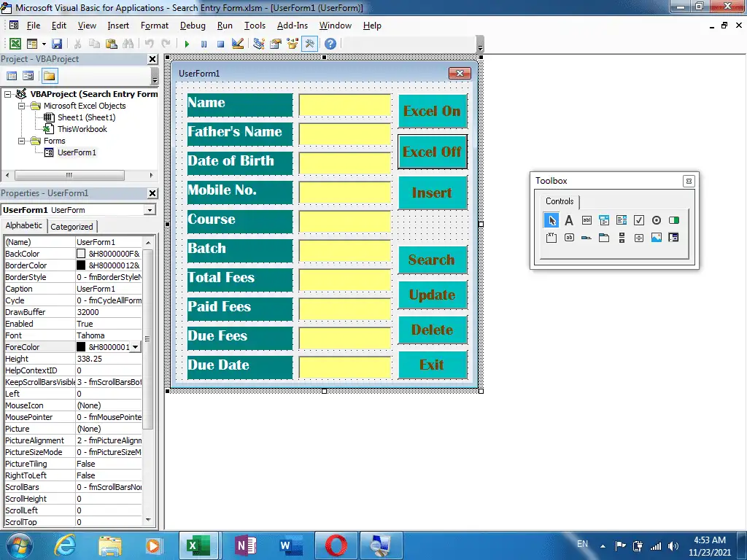The height and width of the screenshot is (560, 747).
Task: Click the Delete button on the form
Action: click(x=433, y=330)
